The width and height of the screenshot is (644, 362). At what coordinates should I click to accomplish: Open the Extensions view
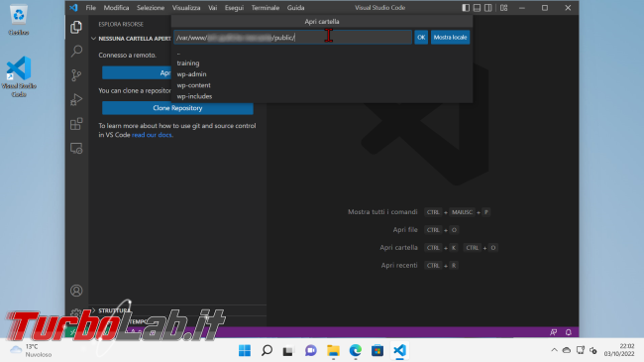[76, 124]
